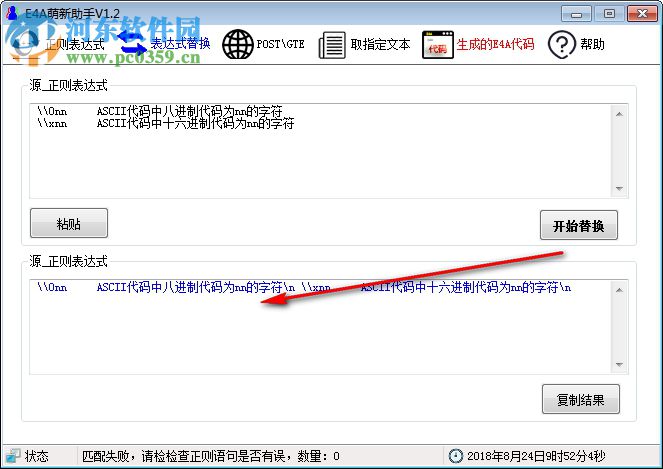Click inside the lower result text box
Image resolution: width=663 pixels, height=469 pixels.
coord(321,327)
